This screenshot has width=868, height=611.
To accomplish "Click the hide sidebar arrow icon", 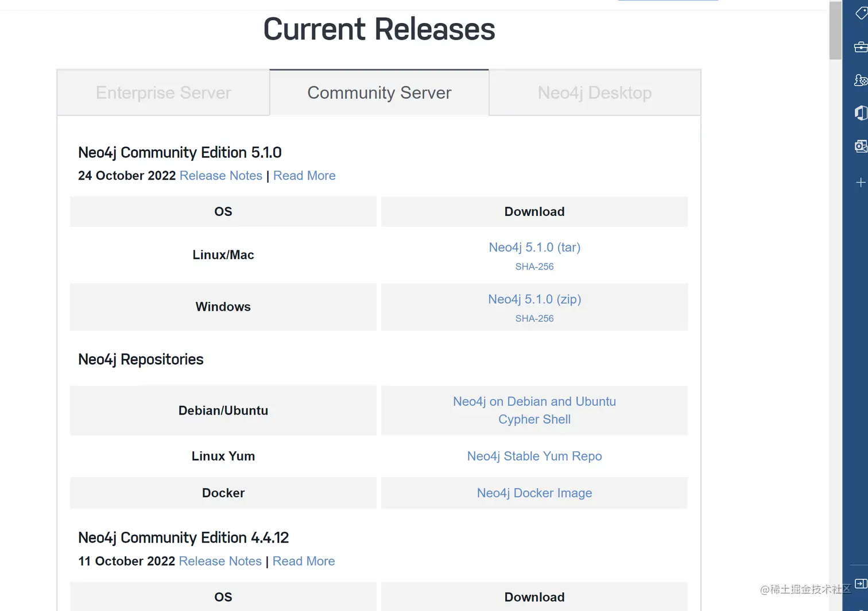I will tap(861, 584).
